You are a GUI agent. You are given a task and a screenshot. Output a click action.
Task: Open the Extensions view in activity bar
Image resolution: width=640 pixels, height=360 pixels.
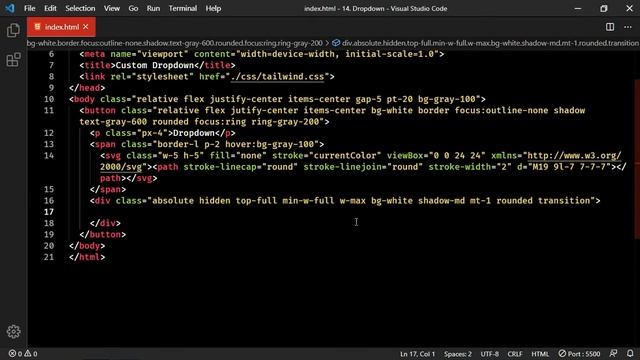point(13,60)
